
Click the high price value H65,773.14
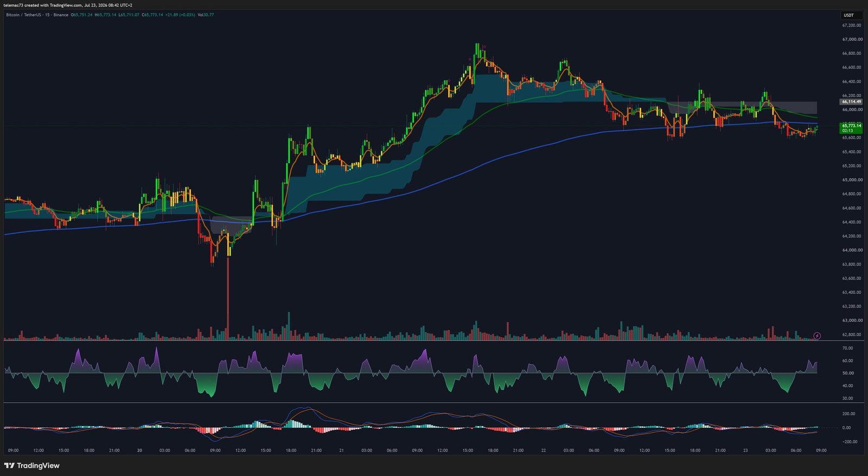(105, 15)
